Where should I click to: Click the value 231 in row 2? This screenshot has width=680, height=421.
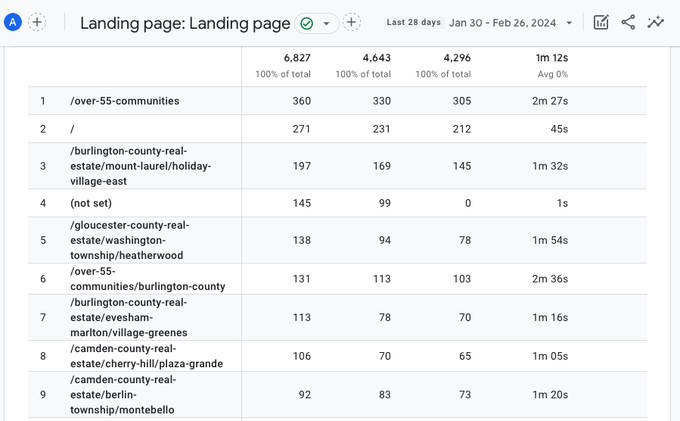[x=382, y=129]
